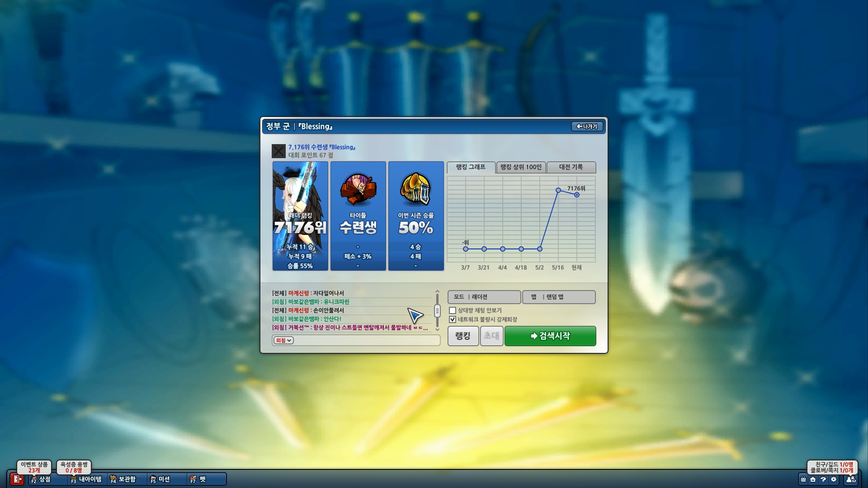Click the 5/16 graph data point
Viewport: 868px width, 488px height.
558,190
